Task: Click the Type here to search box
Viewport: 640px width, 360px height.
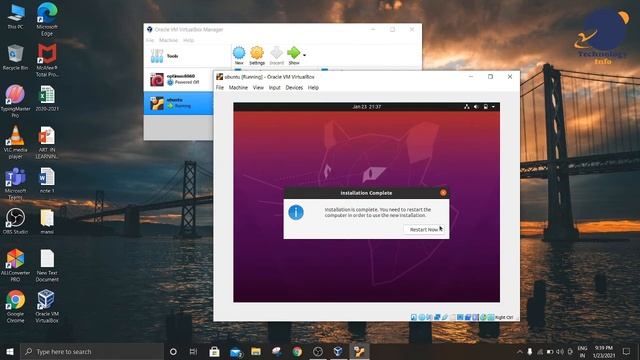Action: [92, 351]
